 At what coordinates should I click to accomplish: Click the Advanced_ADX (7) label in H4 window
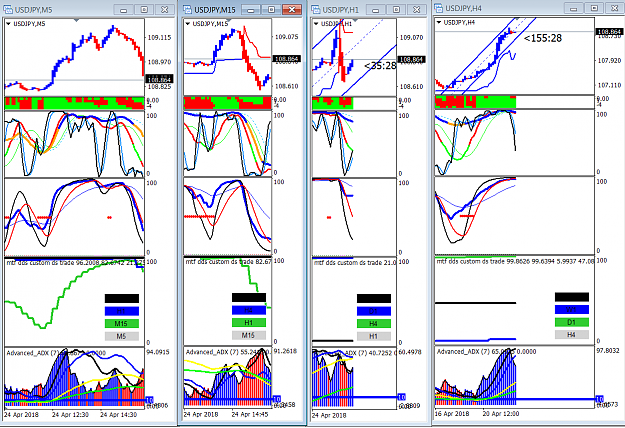click(x=464, y=351)
